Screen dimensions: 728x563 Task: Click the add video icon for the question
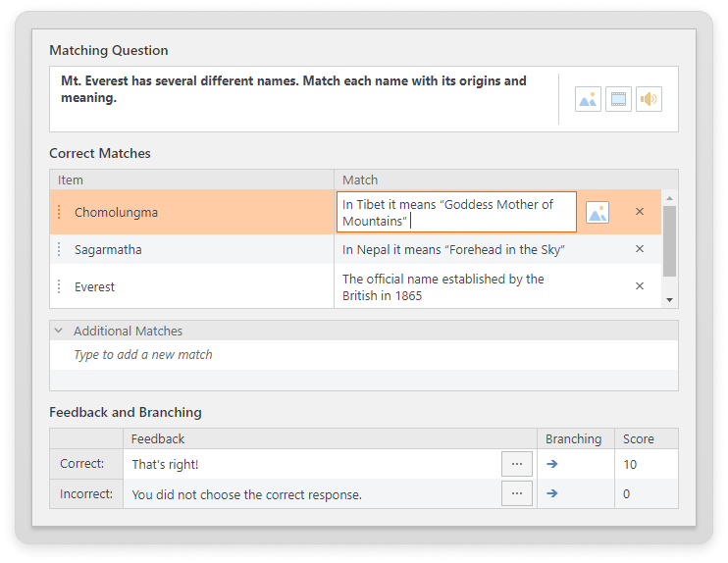click(618, 99)
